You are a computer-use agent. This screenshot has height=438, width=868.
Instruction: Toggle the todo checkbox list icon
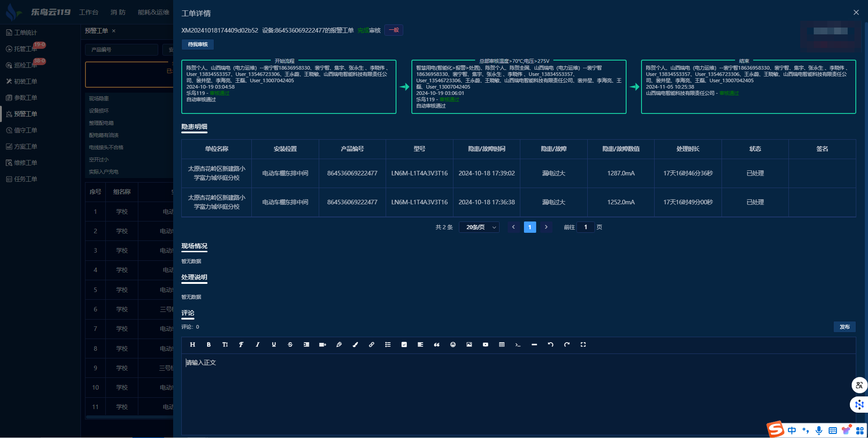404,344
